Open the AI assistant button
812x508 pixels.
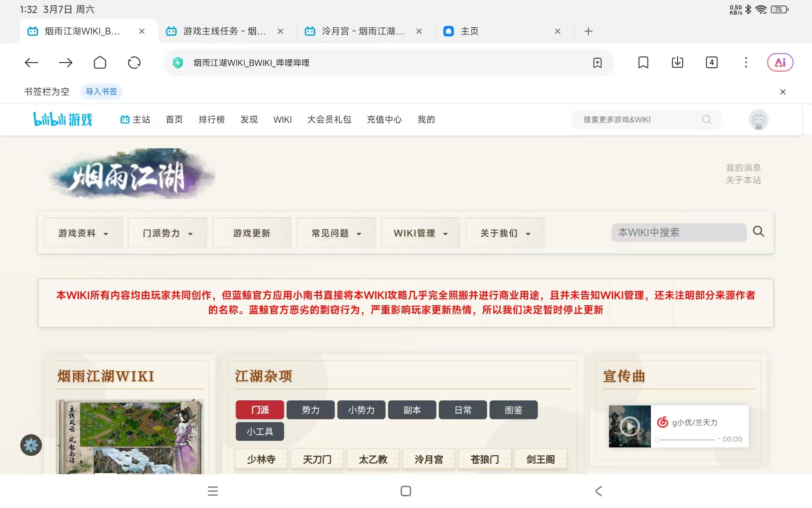click(780, 63)
